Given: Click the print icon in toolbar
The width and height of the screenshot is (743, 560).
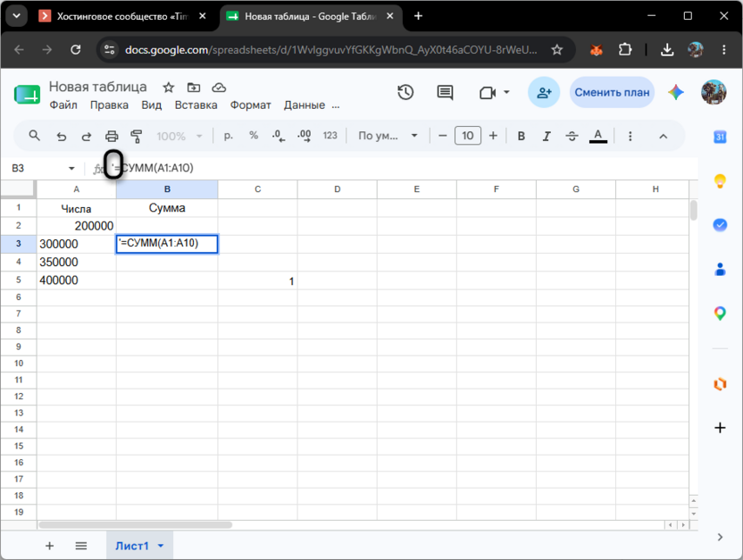Looking at the screenshot, I should [x=112, y=137].
